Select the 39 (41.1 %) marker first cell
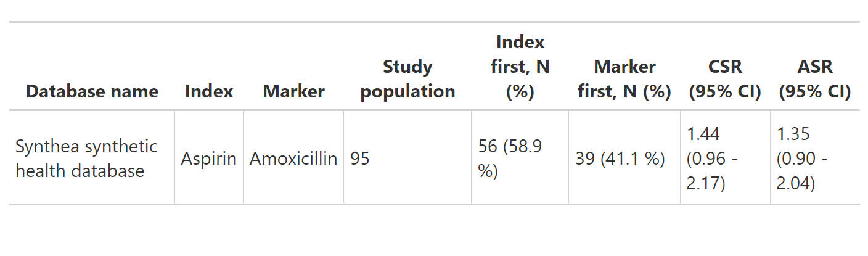Screen dimensions: 868x256 coord(620,159)
